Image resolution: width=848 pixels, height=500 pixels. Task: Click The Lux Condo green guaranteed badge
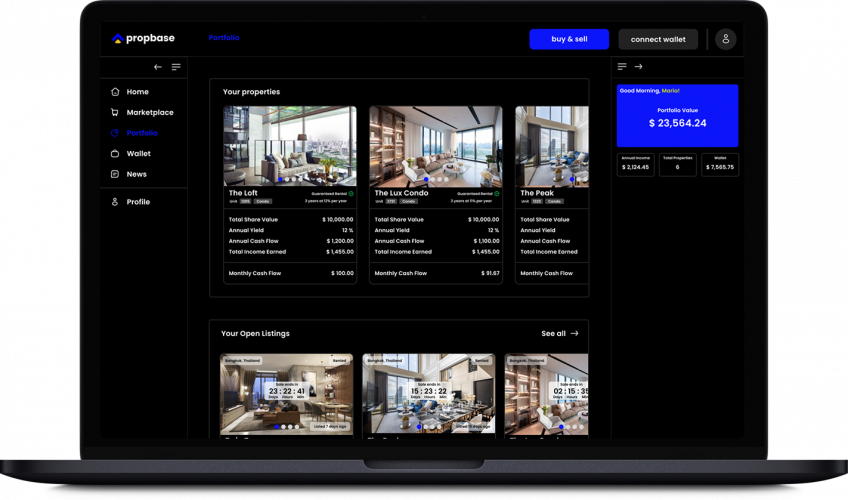pyautogui.click(x=497, y=194)
